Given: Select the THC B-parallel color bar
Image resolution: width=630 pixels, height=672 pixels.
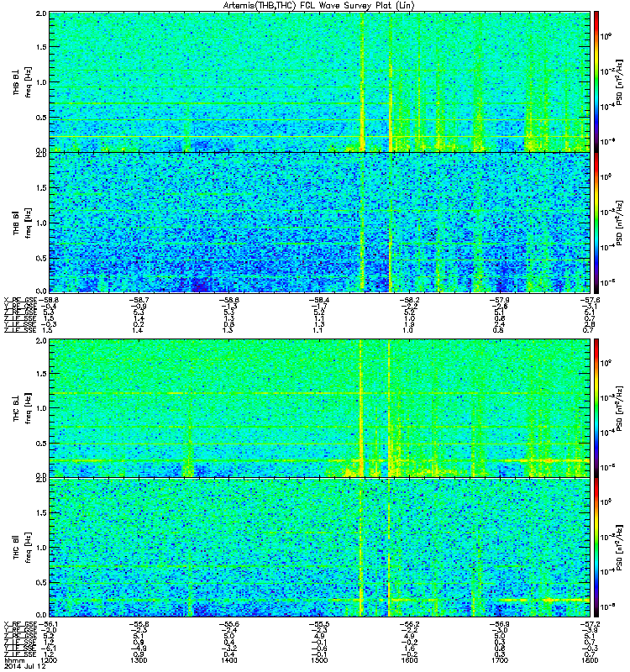Looking at the screenshot, I should point(596,548).
